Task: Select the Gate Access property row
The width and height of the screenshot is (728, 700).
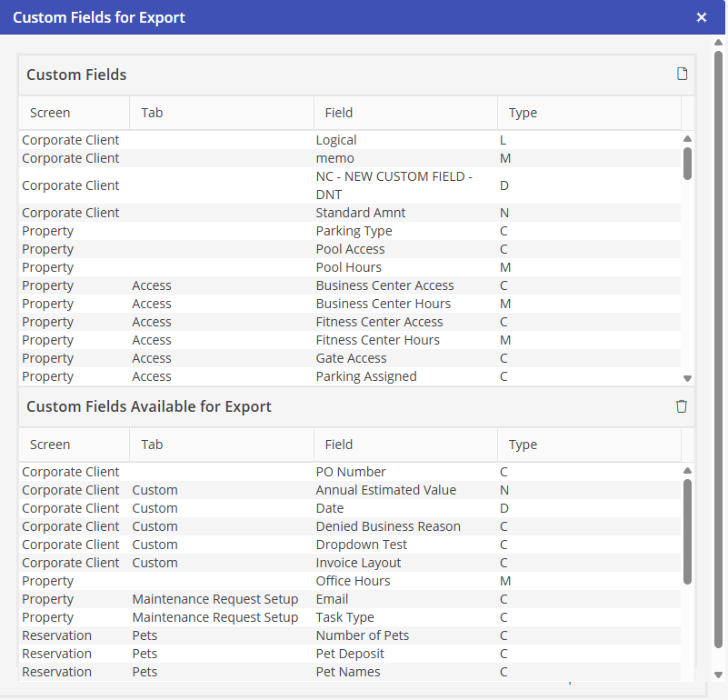Action: click(351, 358)
